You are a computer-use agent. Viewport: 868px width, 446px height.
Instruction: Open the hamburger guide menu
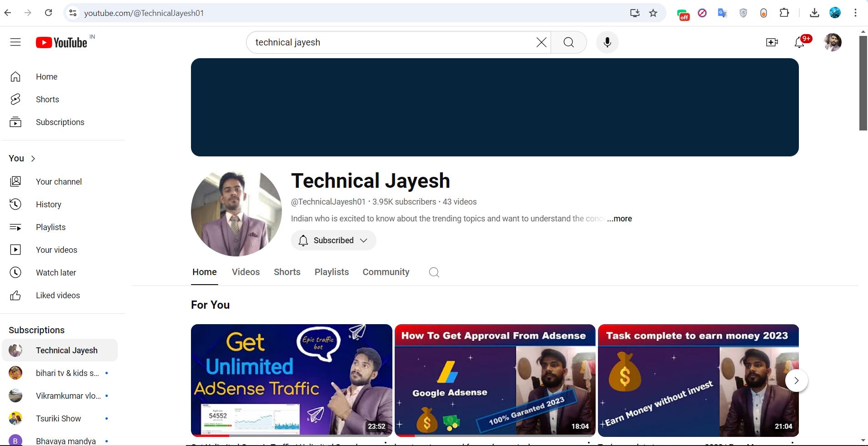[15, 42]
